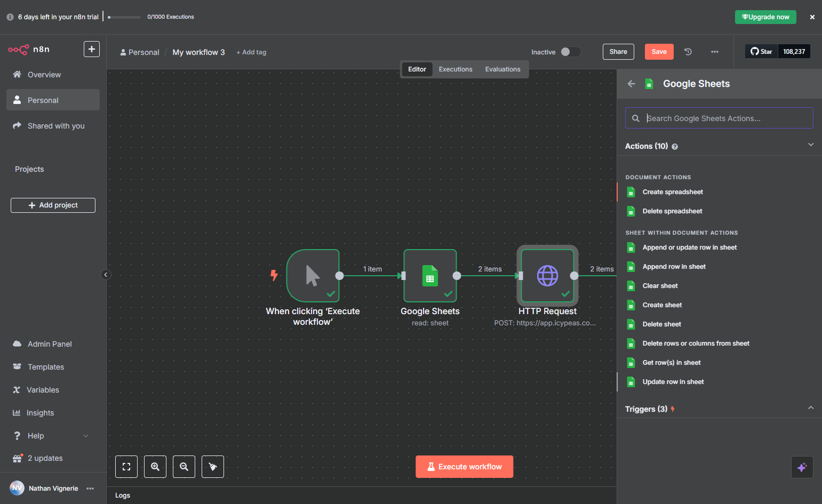Select the manual trigger node
The image size is (822, 504).
(313, 276)
